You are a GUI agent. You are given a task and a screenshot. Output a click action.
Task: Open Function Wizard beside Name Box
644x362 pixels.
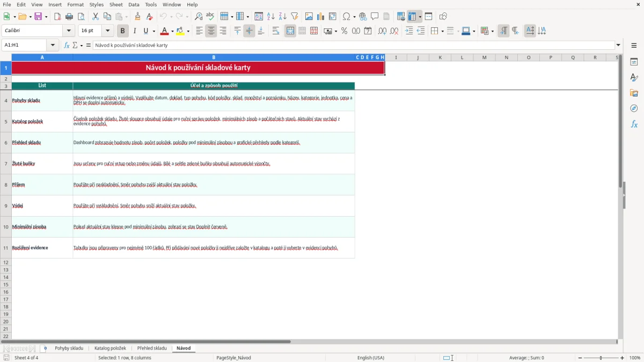67,46
